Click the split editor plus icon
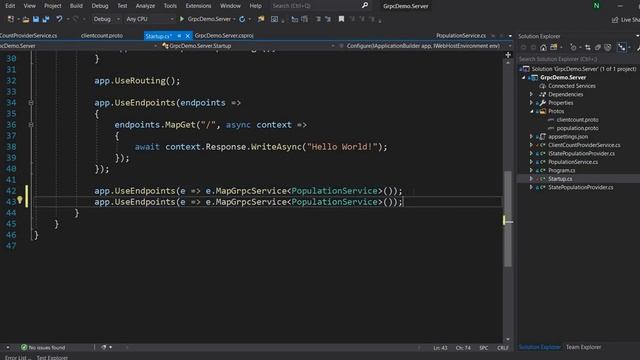 coord(508,55)
